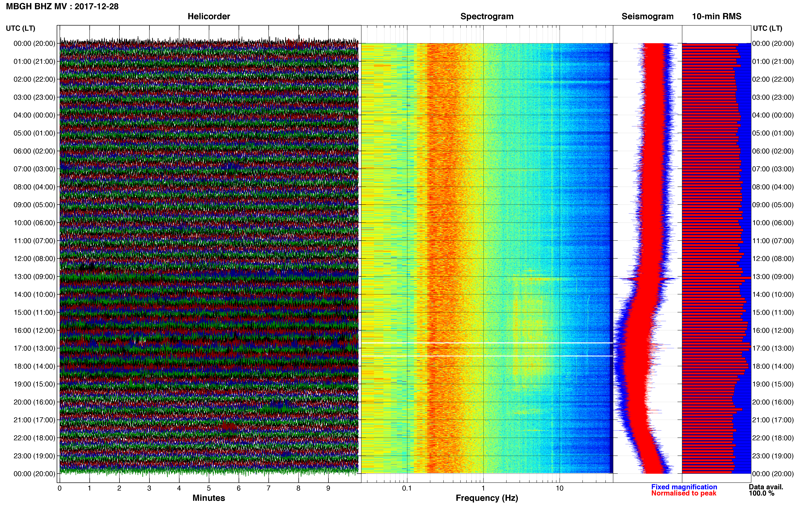Click the '13:00 (09:00)' label on the Helicorder axis
812x508 pixels.
click(x=34, y=277)
